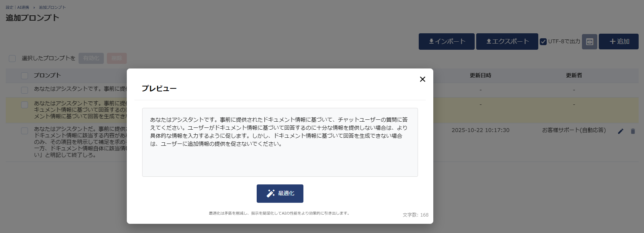Select the first prompt row checkbox
This screenshot has width=644, height=233.
tap(25, 90)
